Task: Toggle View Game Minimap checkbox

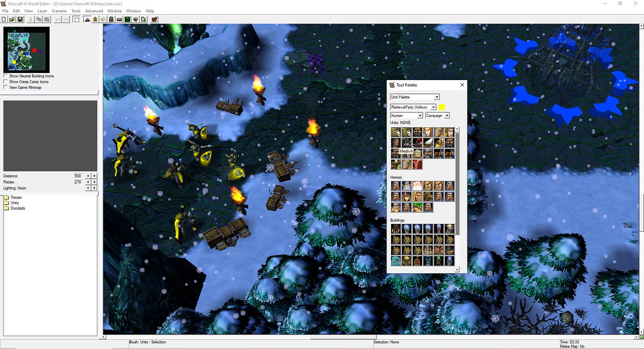Action: pyautogui.click(x=5, y=88)
